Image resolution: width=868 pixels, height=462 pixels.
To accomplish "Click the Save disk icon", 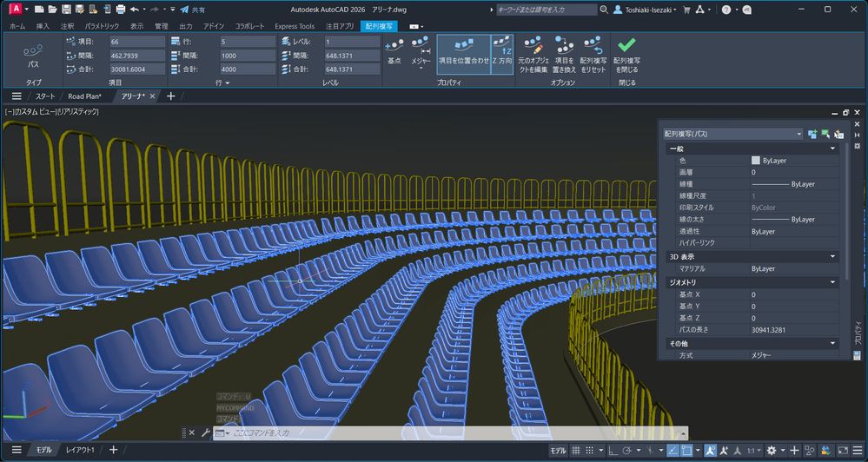I will pyautogui.click(x=66, y=10).
